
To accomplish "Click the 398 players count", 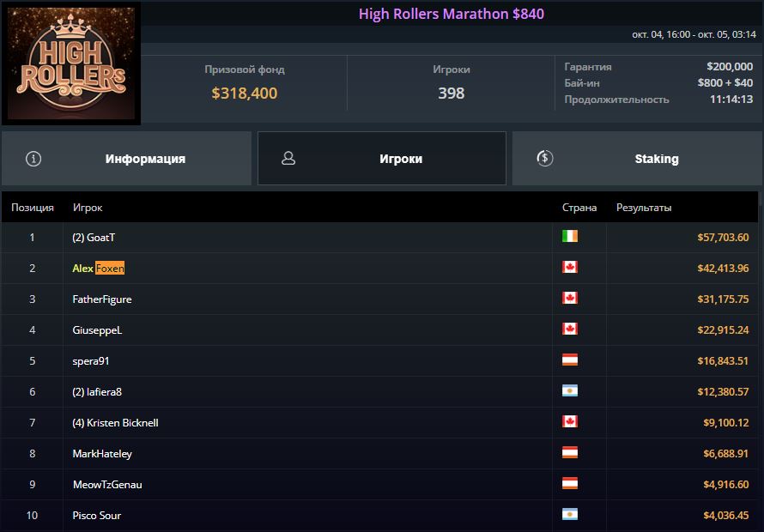I will [x=452, y=93].
